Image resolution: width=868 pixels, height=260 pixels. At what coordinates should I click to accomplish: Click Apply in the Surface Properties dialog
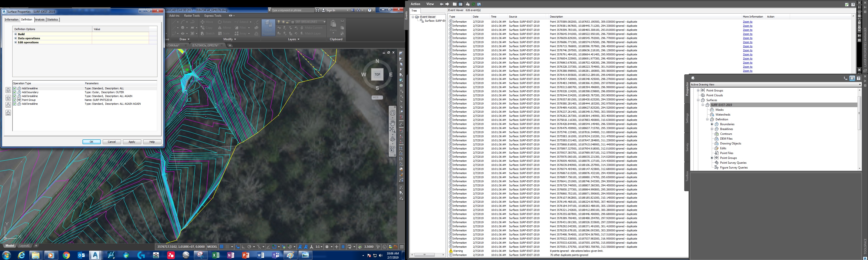(x=132, y=142)
